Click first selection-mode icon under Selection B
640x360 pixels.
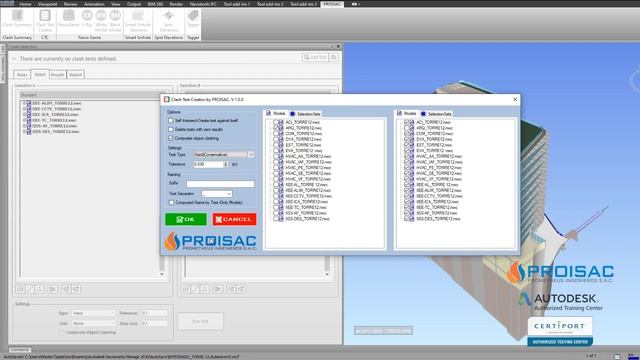coord(186,289)
